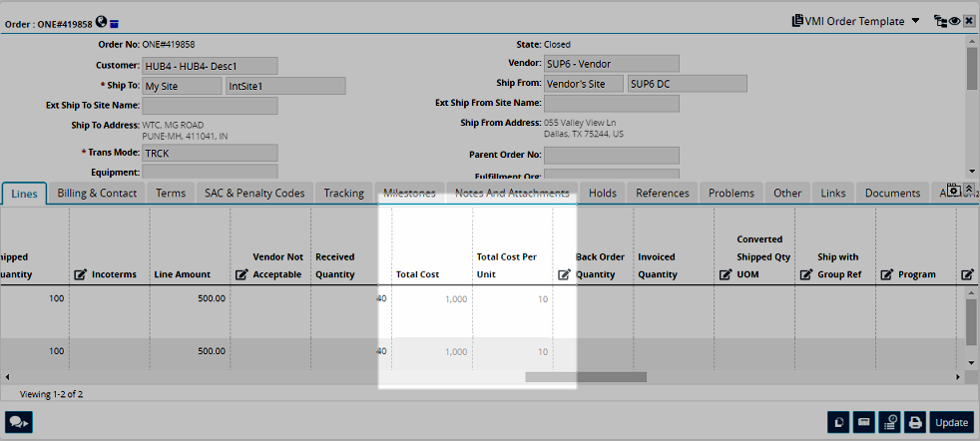Click the card view icon button near Update

[x=864, y=423]
